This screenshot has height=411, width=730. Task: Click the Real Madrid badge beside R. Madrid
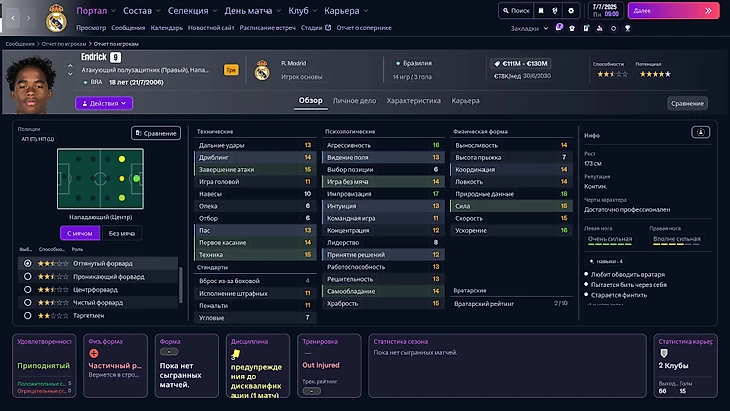pyautogui.click(x=262, y=69)
